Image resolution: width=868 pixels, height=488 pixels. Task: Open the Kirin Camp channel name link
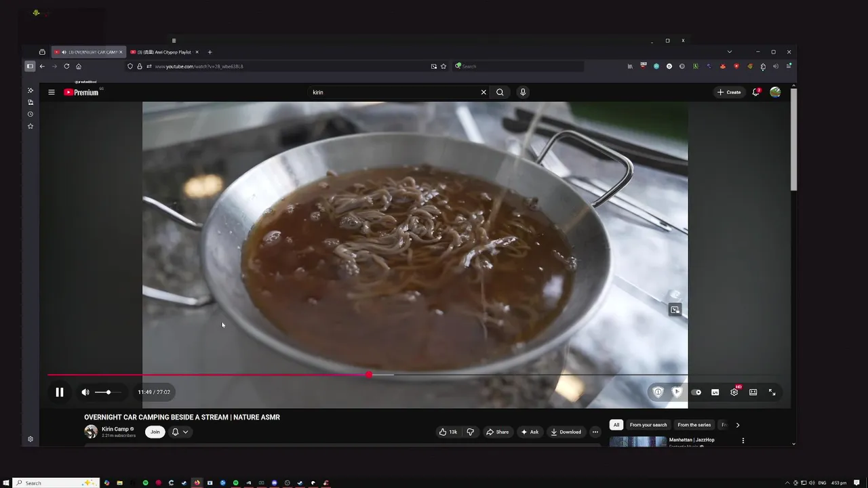click(x=115, y=429)
